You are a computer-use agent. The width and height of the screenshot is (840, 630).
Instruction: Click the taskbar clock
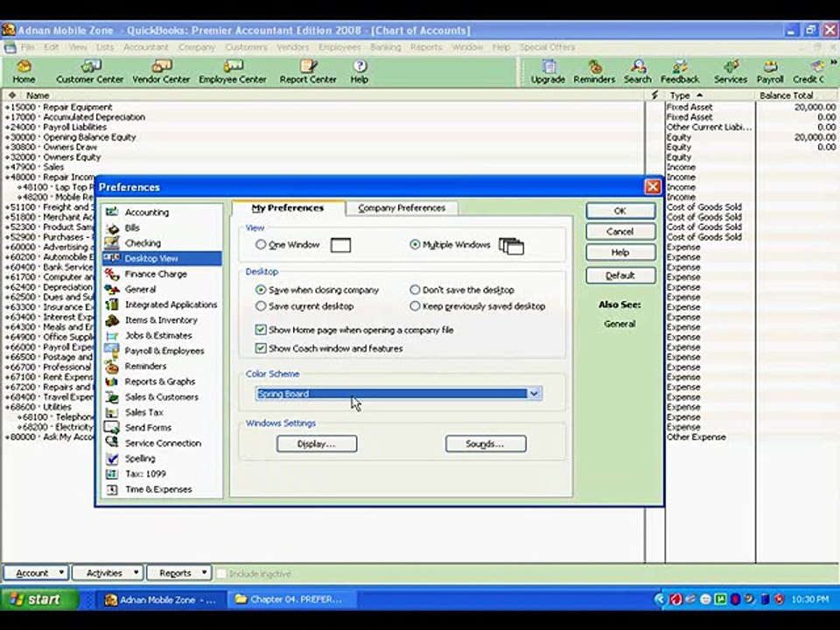(x=809, y=599)
